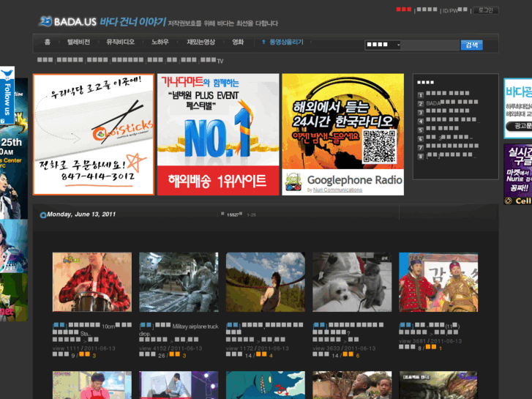The image size is (532, 399).
Task: Click into the search text field
Action: pos(430,45)
